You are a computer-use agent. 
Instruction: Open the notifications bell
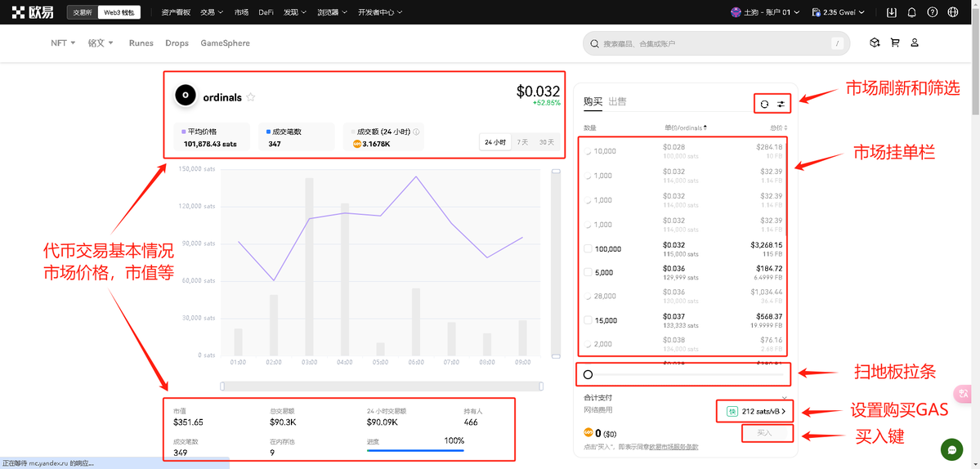pos(911,12)
